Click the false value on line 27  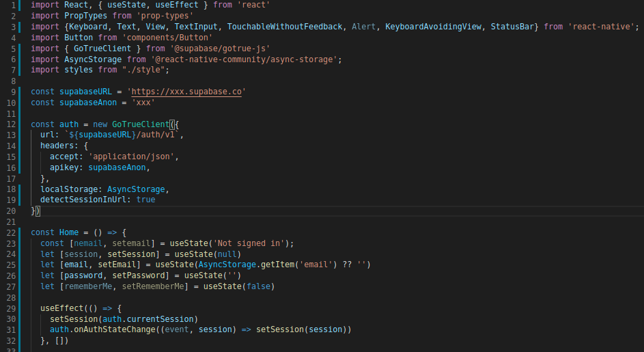point(258,286)
